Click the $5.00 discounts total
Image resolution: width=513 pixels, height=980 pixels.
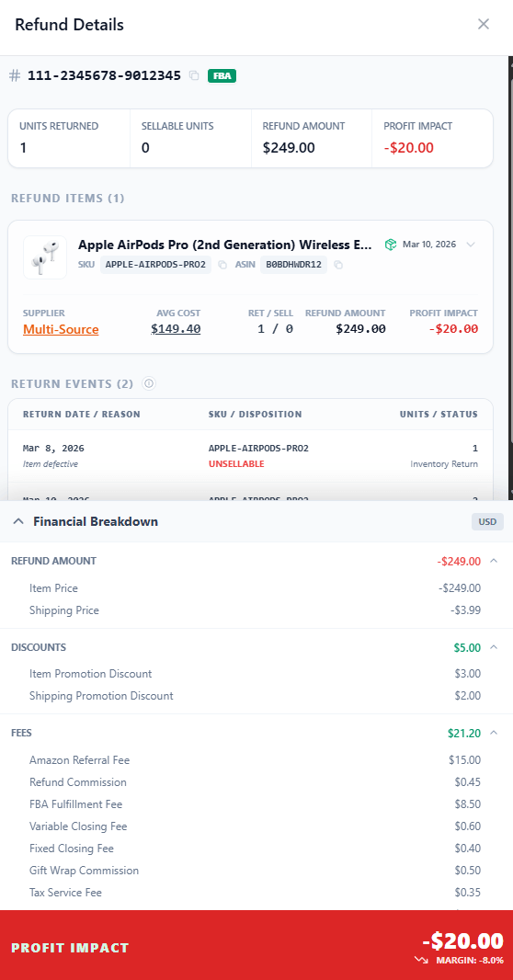pos(467,647)
